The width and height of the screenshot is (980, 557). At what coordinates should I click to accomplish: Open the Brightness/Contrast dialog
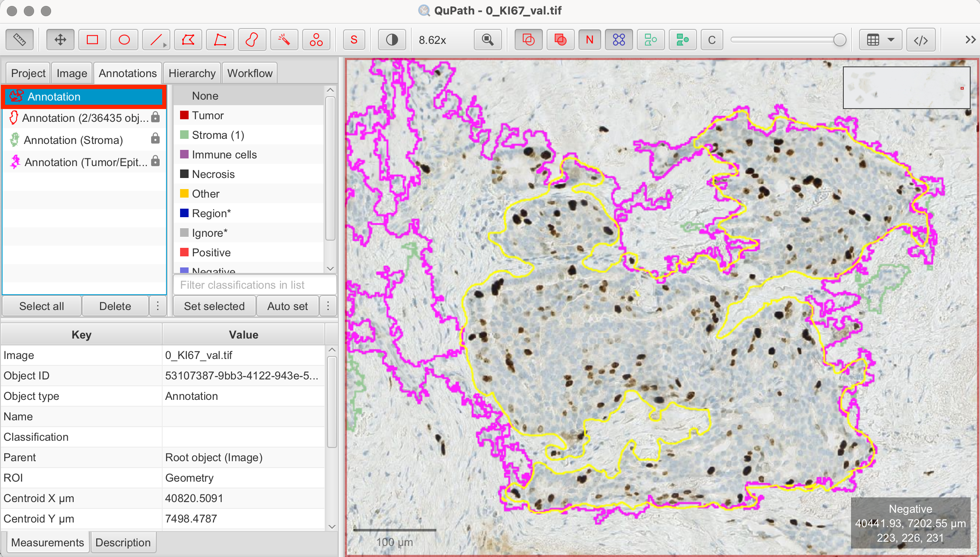392,40
